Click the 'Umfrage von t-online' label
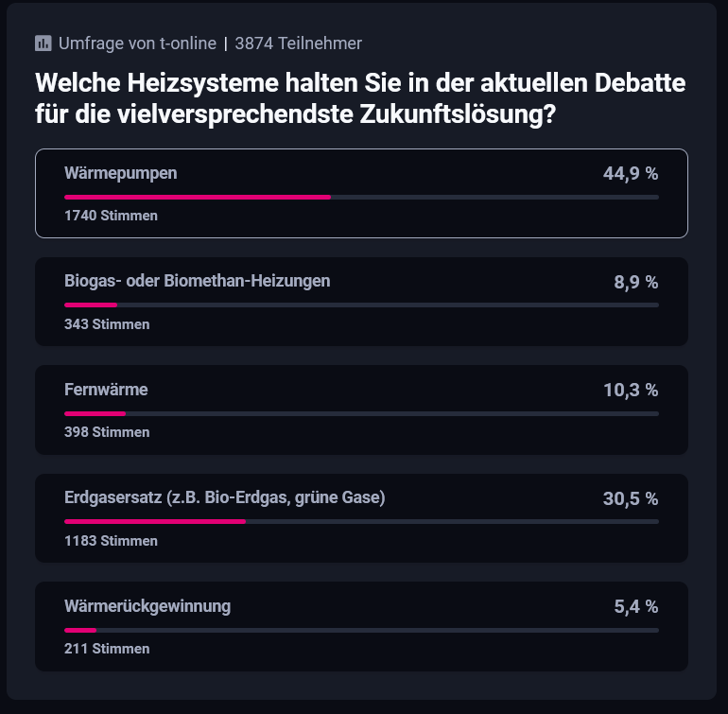Viewport: 728px width, 714px height. click(137, 44)
